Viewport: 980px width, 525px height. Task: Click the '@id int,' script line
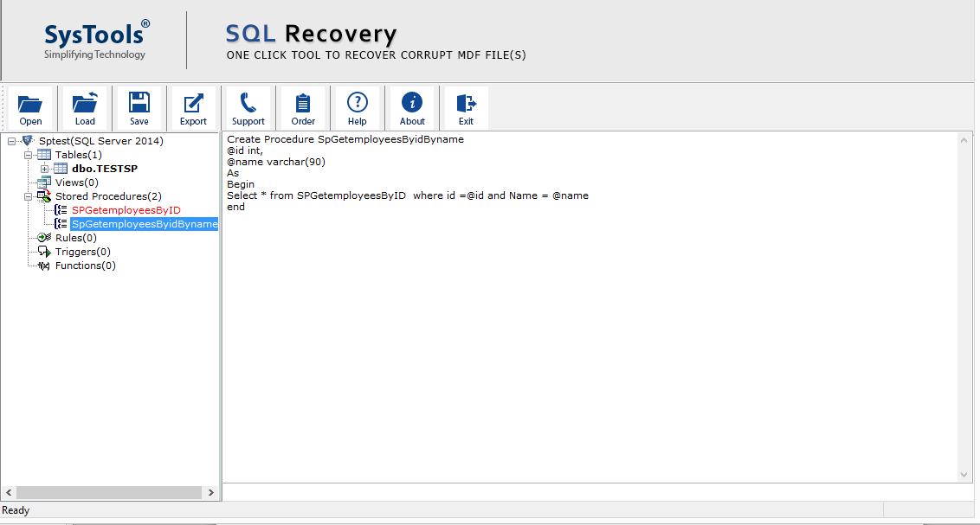point(244,150)
